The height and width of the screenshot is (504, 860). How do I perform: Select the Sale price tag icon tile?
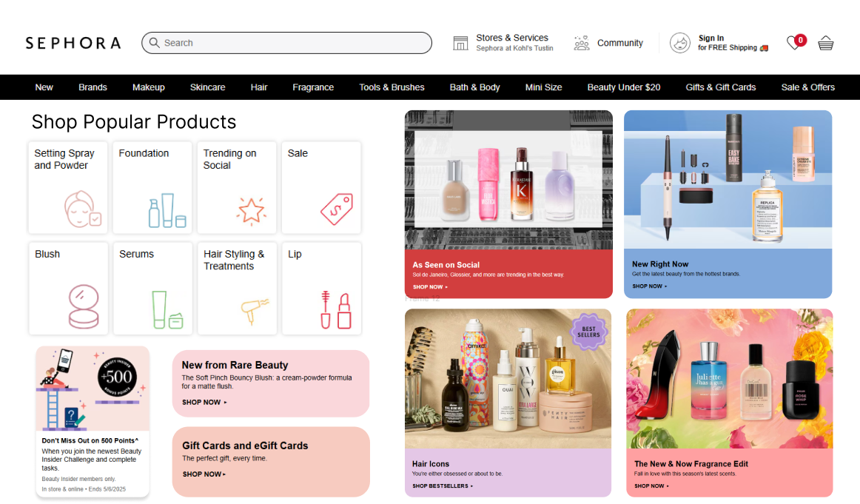[321, 188]
